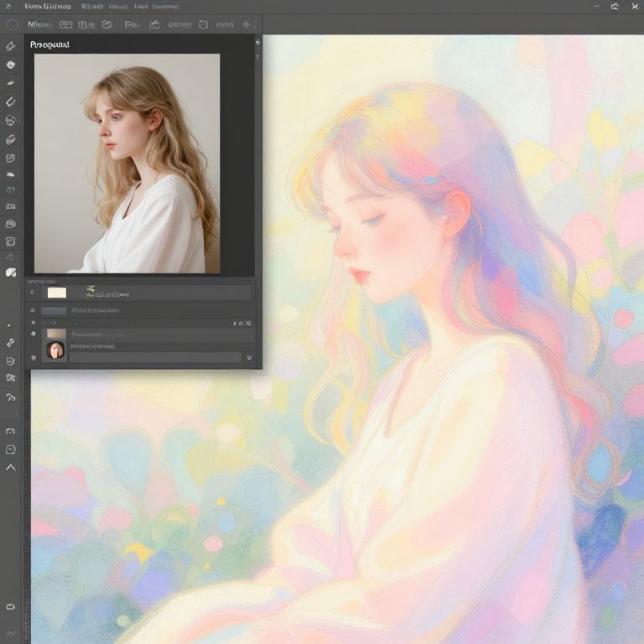Toggle the eye icon beside the bottom input field
Screen dimensions: 644x644
34,358
